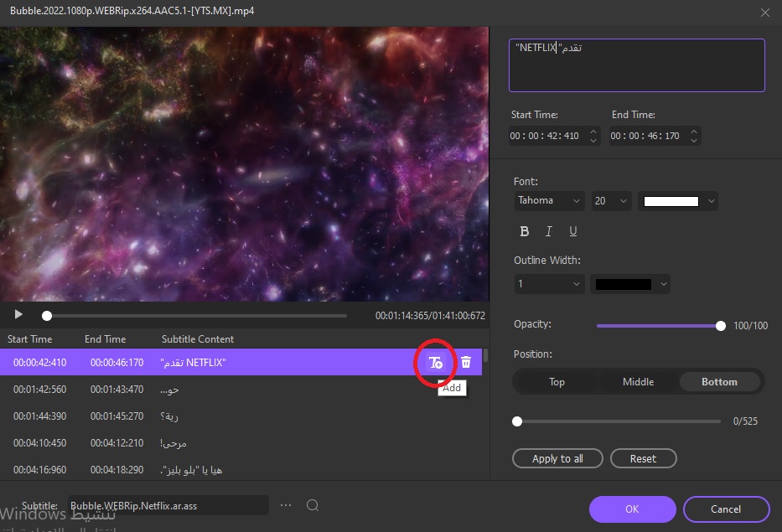
Task: Open the three-dots subtitle file browser
Action: 286,505
